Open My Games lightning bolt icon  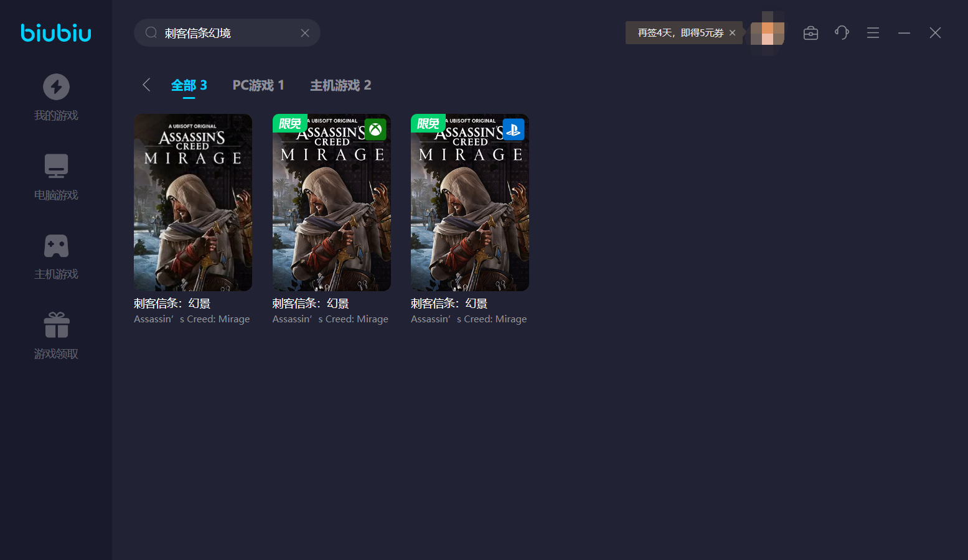(56, 87)
